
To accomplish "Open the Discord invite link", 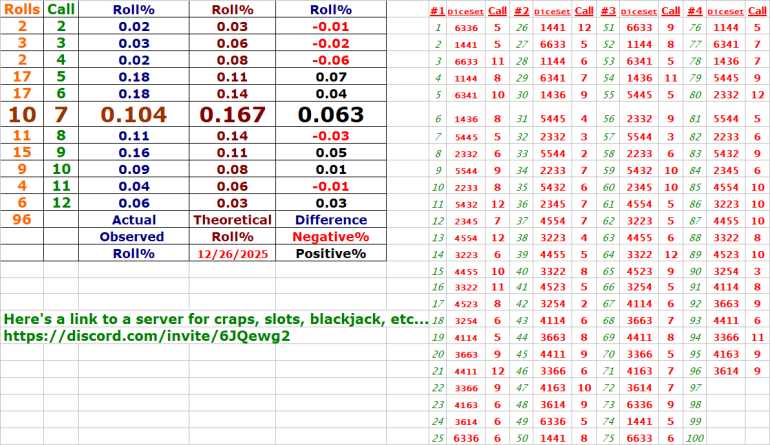I will 147,337.
